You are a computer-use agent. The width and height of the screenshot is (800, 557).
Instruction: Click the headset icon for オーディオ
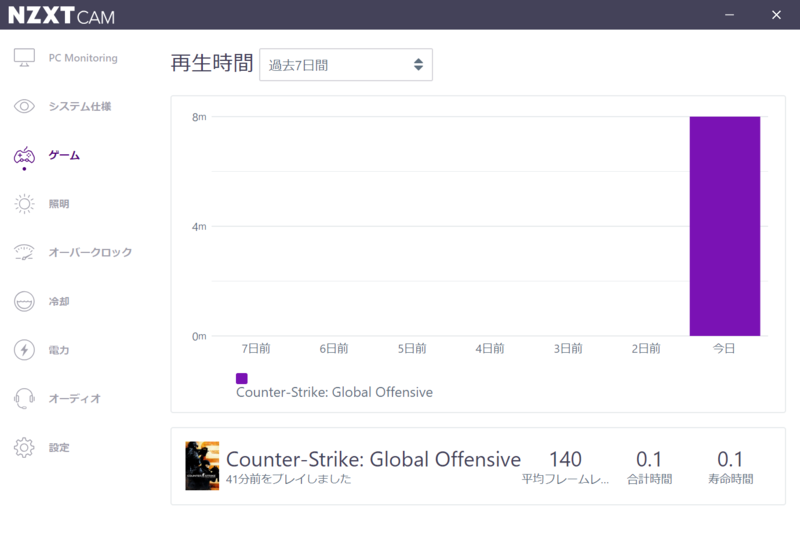pos(24,398)
